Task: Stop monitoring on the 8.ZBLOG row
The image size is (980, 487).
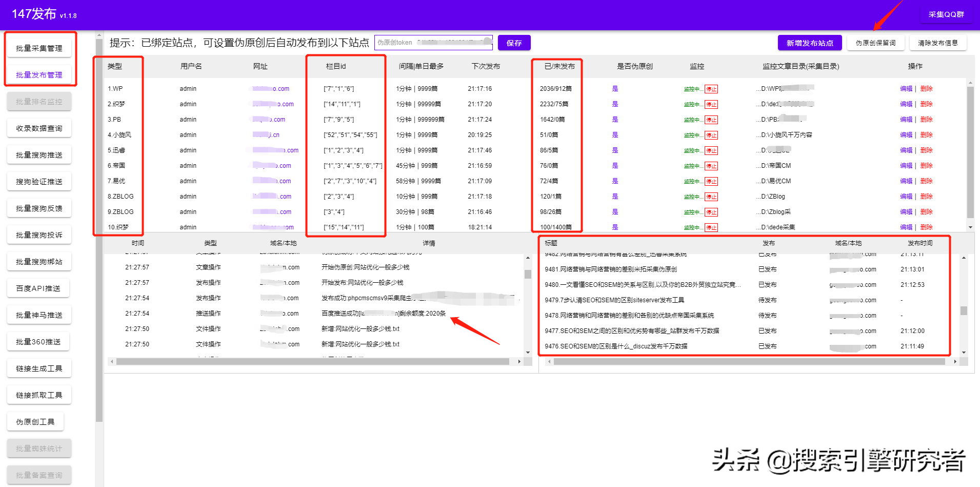Action: [711, 197]
